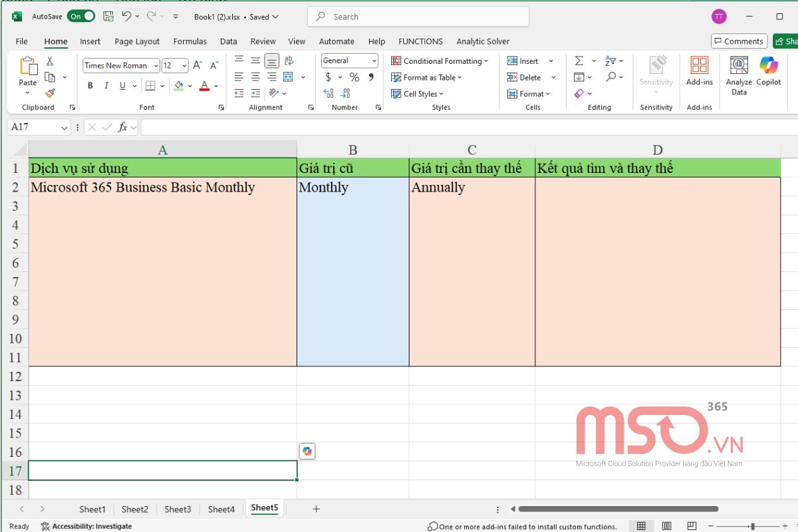The width and height of the screenshot is (798, 532).
Task: Toggle the active Bottom Align button
Action: coord(272,61)
